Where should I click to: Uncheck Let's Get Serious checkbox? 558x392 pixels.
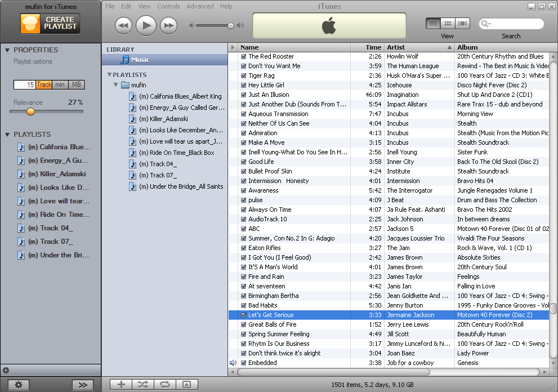[244, 315]
